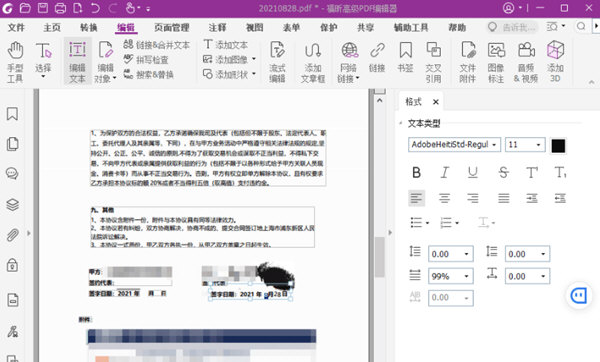Image resolution: width=600 pixels, height=362 pixels.
Task: Open the Select tool (选择)
Action: 43,60
